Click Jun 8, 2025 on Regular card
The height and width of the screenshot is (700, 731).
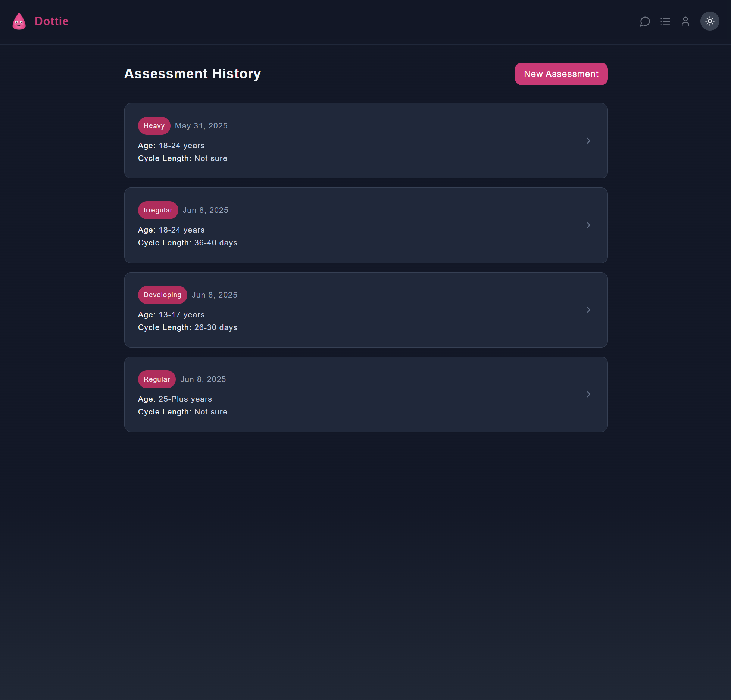203,379
